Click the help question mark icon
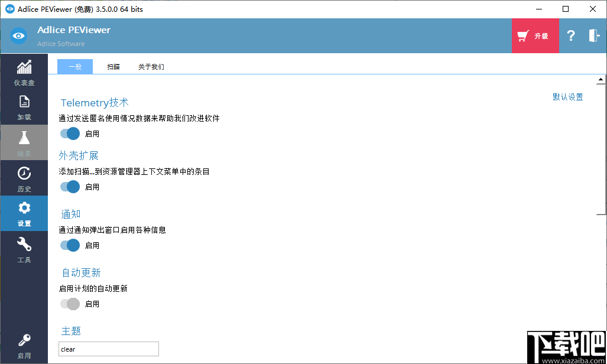Screen dimensions: 607x364 [x=570, y=35]
